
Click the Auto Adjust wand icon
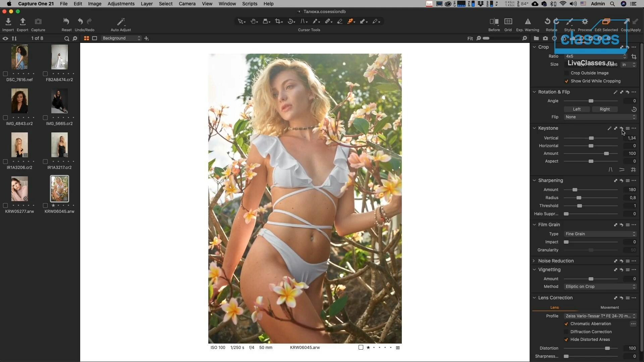pos(121,22)
